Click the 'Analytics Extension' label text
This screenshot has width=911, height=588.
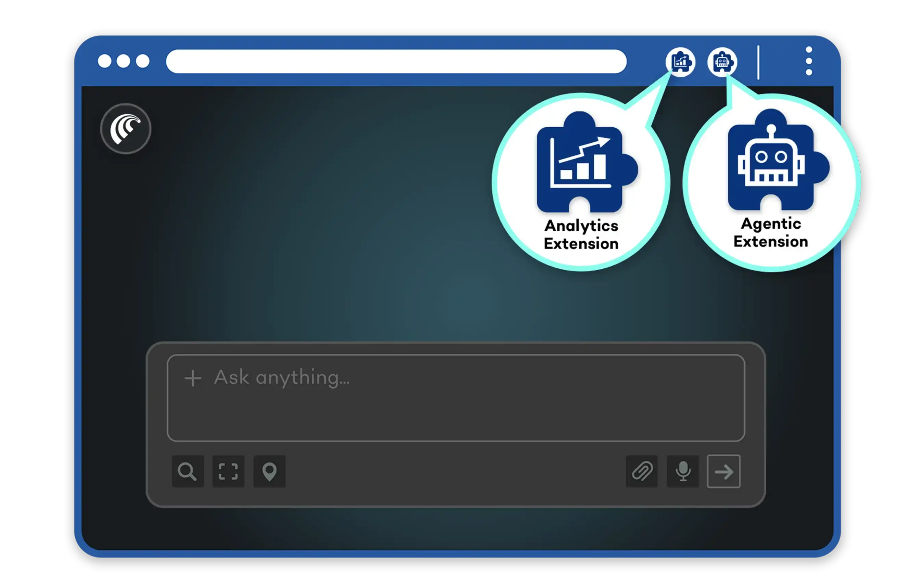pyautogui.click(x=581, y=234)
